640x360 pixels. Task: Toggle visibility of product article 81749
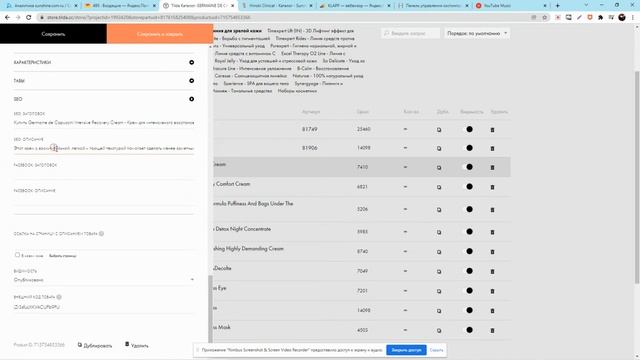[469, 129]
